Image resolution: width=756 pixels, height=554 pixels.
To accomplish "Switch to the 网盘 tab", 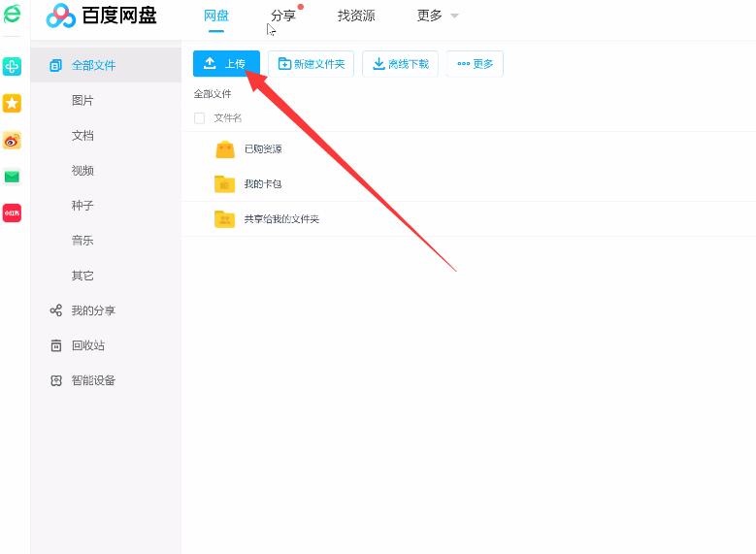I will [216, 16].
